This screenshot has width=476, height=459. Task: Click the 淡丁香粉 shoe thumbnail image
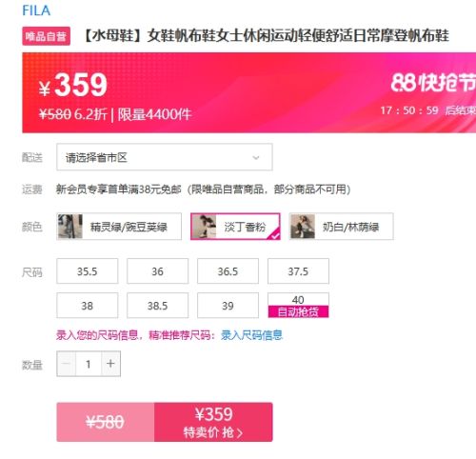pos(204,227)
